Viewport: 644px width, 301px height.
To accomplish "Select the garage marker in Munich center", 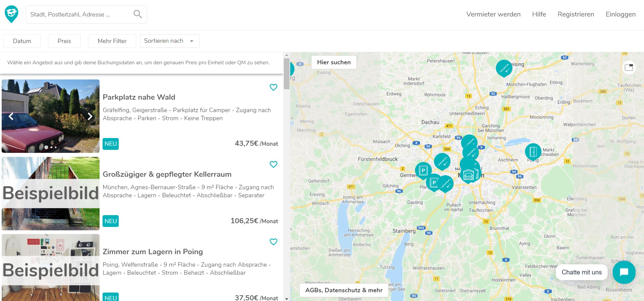I will [x=468, y=175].
